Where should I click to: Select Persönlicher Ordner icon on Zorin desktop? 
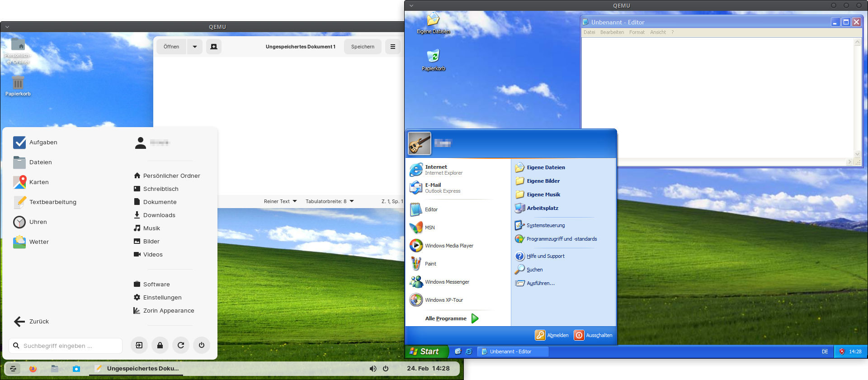point(18,51)
